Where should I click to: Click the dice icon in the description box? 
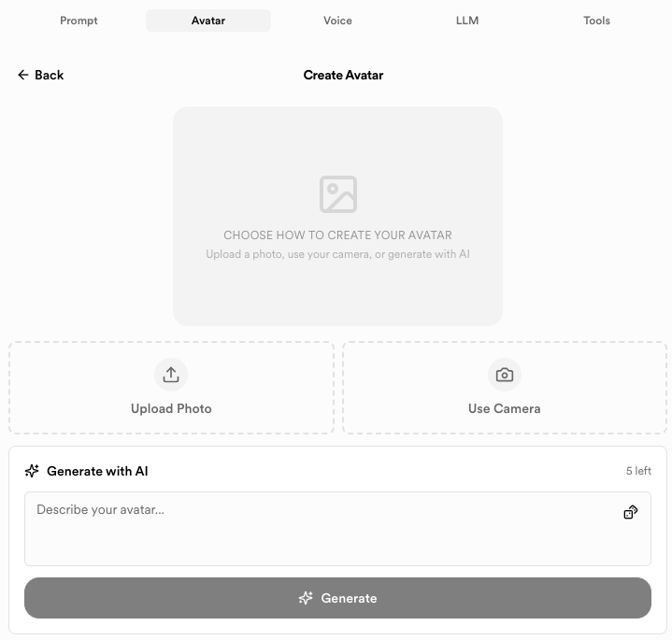631,512
